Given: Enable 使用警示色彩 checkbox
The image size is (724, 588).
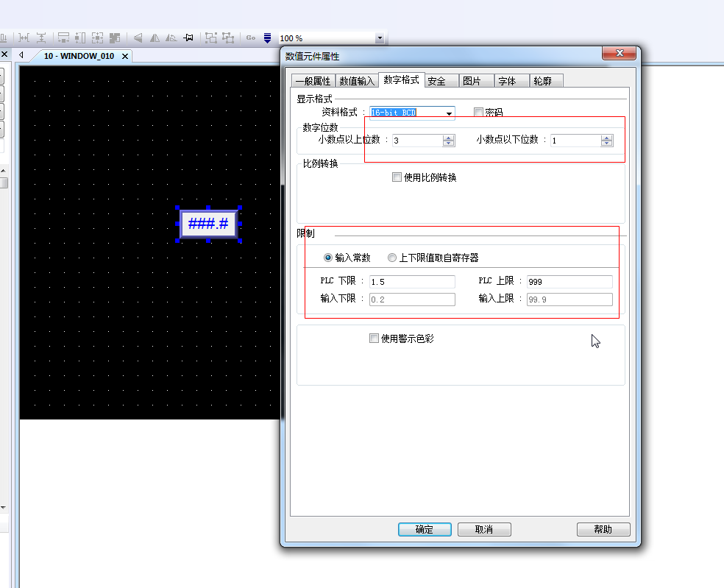Looking at the screenshot, I should (374, 339).
